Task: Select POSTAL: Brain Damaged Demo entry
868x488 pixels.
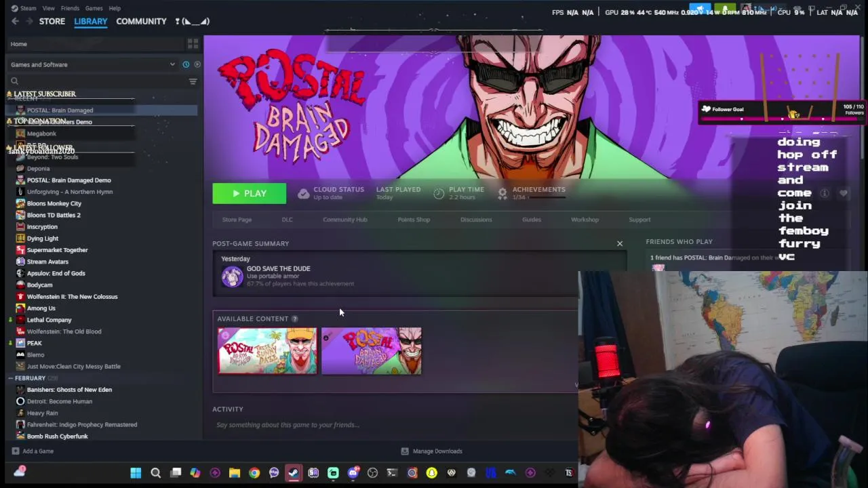Action: coord(69,180)
